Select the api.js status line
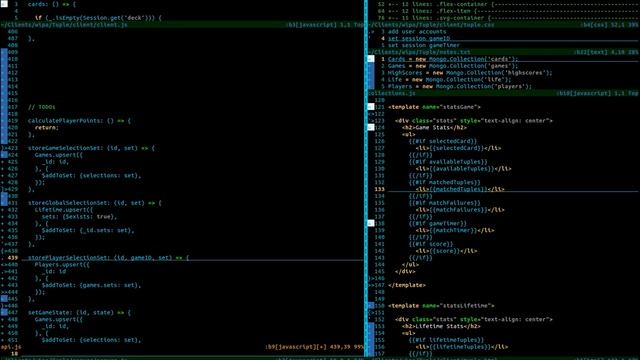 [x=182, y=347]
